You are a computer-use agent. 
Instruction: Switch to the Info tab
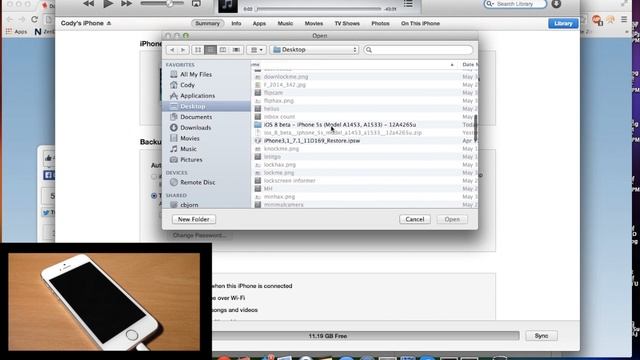[236, 24]
